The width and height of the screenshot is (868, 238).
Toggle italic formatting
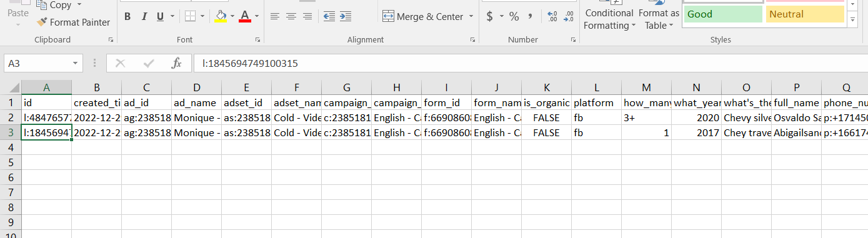(x=144, y=16)
